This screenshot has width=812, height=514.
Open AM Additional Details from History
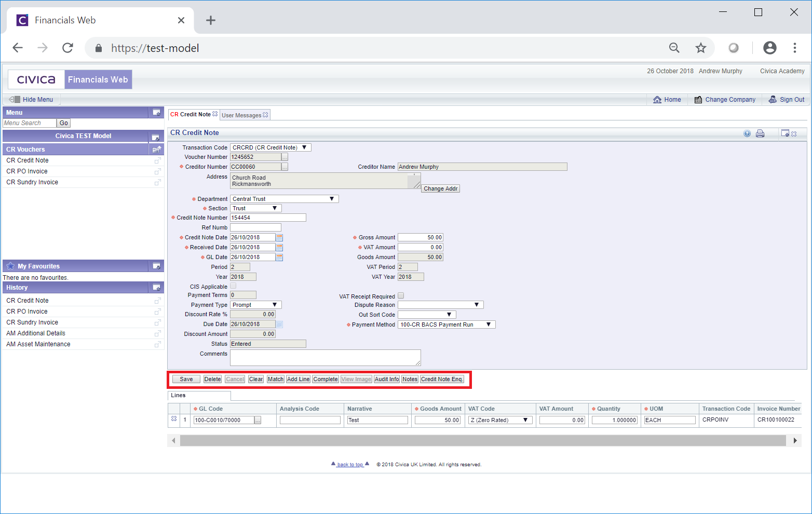36,333
